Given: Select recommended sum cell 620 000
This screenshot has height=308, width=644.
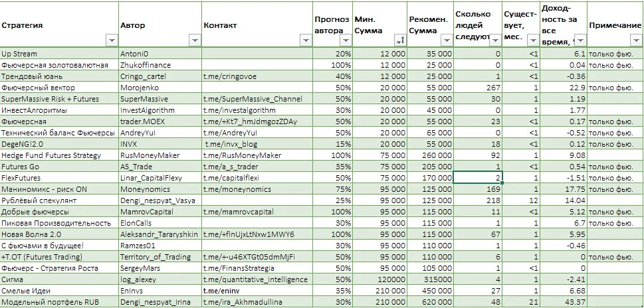Looking at the screenshot, I should 430,302.
